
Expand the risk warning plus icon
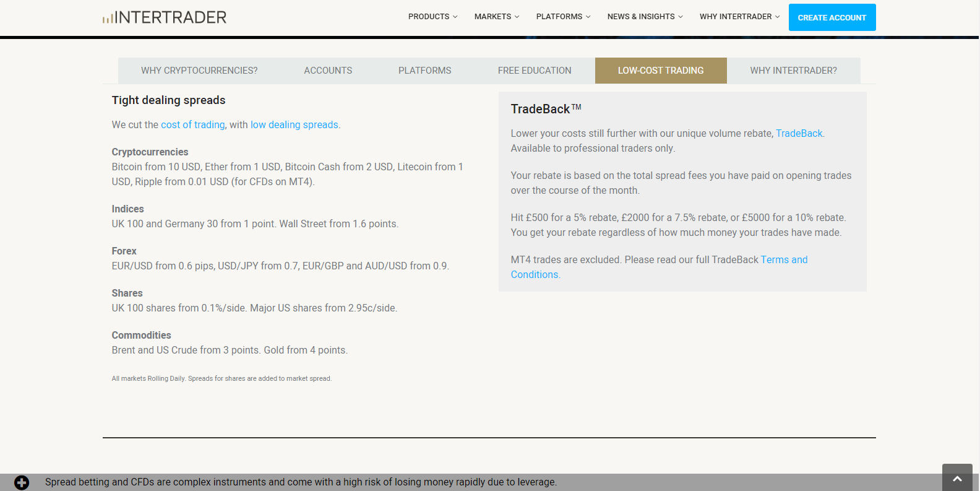(22, 482)
